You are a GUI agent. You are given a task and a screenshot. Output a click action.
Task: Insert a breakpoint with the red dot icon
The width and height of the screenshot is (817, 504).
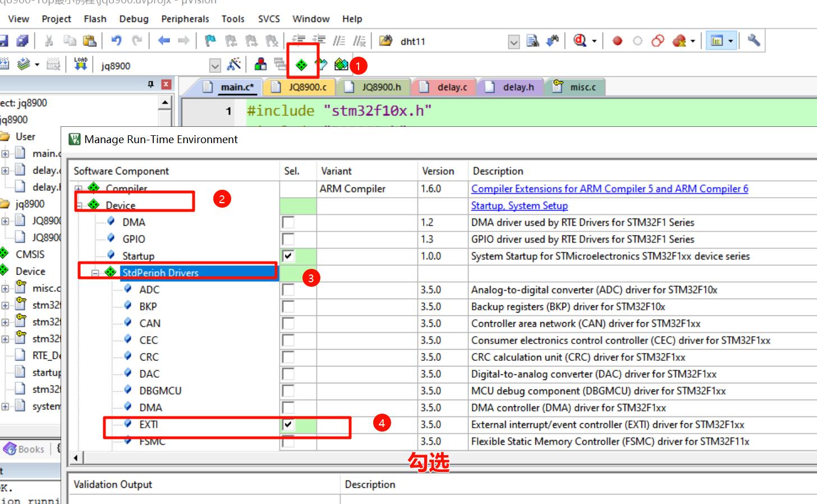[x=617, y=40]
